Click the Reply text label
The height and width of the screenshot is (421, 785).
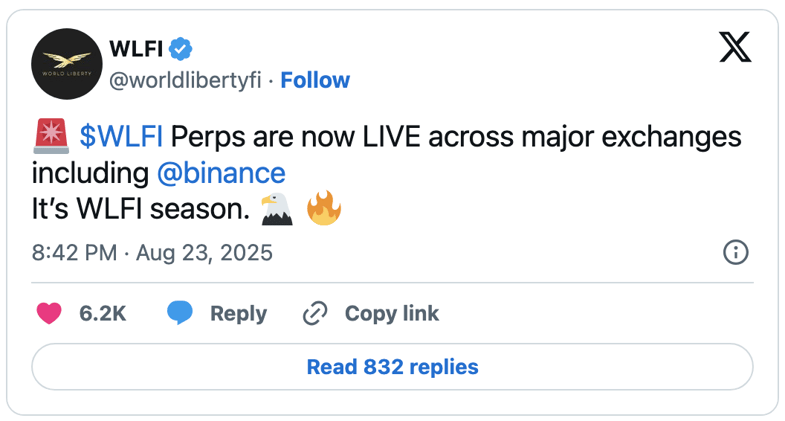pos(238,314)
